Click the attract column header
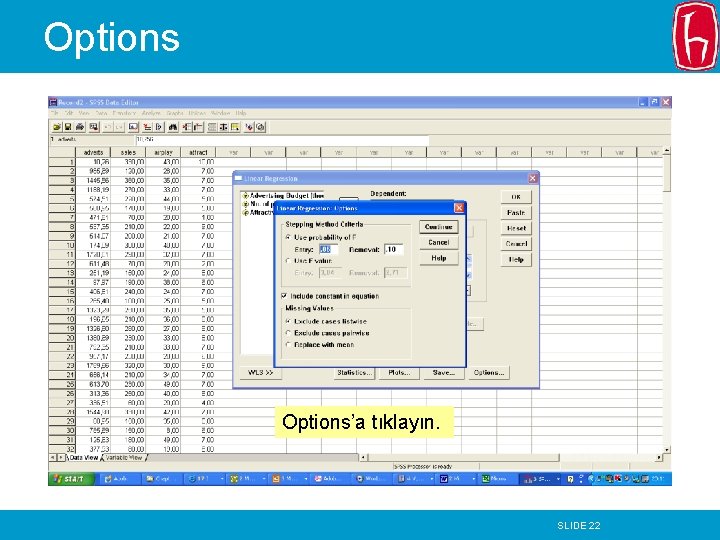This screenshot has width=720, height=540. pyautogui.click(x=198, y=152)
